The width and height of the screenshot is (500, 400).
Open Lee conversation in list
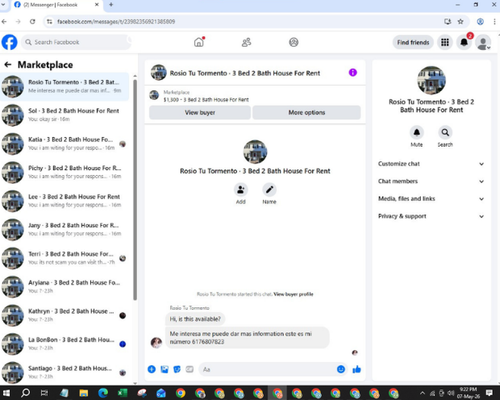tap(65, 201)
